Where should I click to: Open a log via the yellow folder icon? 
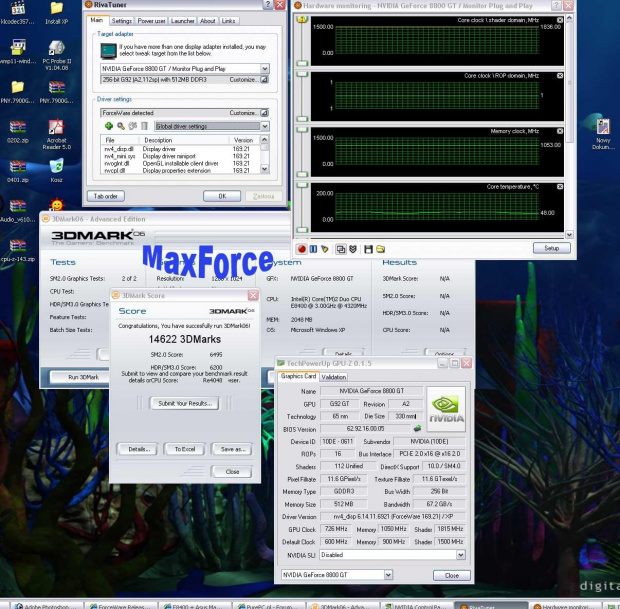coord(380,249)
